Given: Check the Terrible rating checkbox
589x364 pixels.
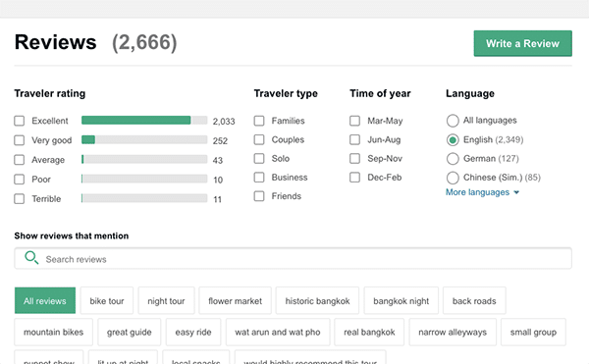Looking at the screenshot, I should pyautogui.click(x=20, y=198).
